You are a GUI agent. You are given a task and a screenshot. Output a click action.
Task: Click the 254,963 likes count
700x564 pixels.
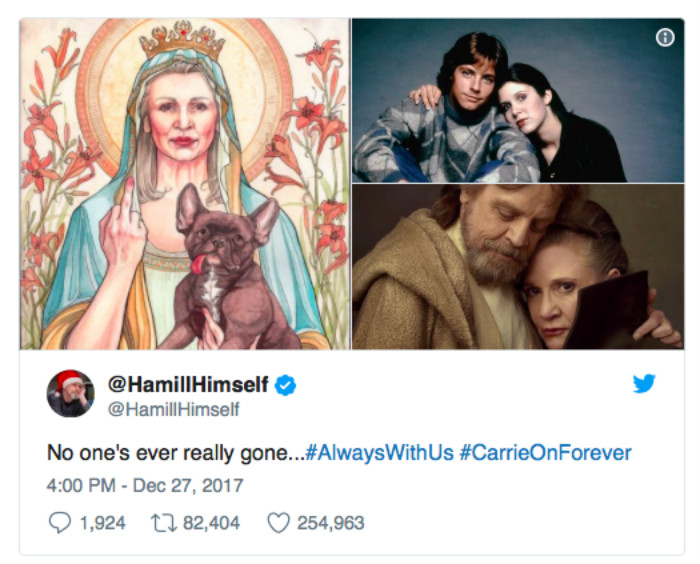click(331, 522)
